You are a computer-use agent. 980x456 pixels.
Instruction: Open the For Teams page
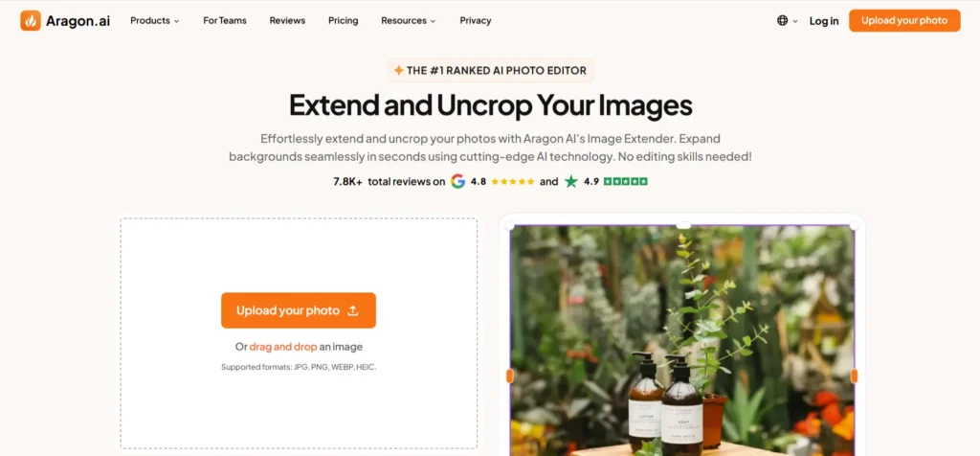point(225,21)
